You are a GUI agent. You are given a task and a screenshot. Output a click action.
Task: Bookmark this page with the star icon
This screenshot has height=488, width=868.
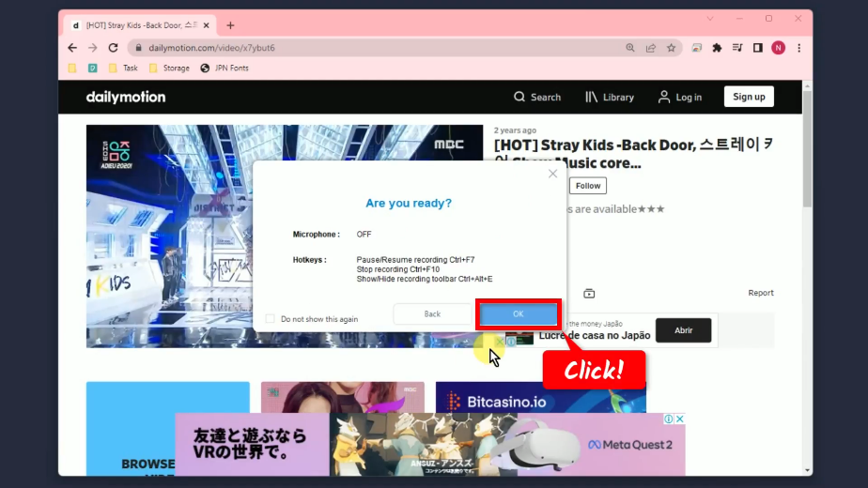point(671,48)
